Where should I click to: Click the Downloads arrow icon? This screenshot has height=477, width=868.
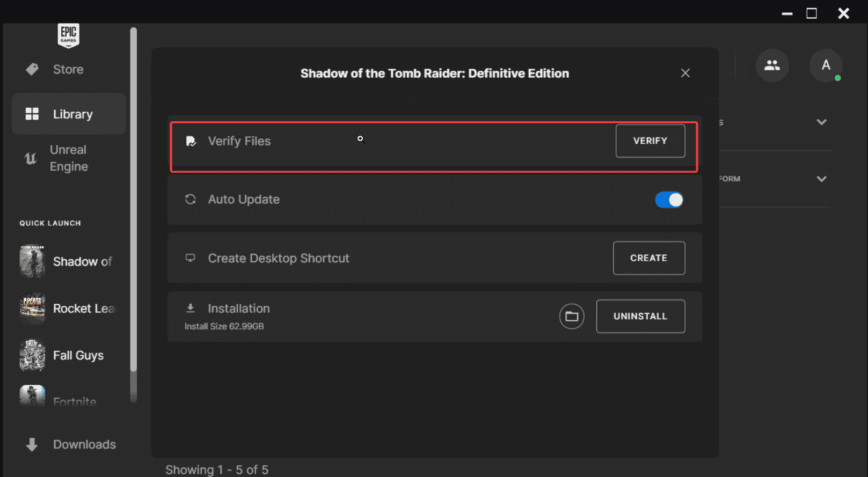(x=32, y=444)
